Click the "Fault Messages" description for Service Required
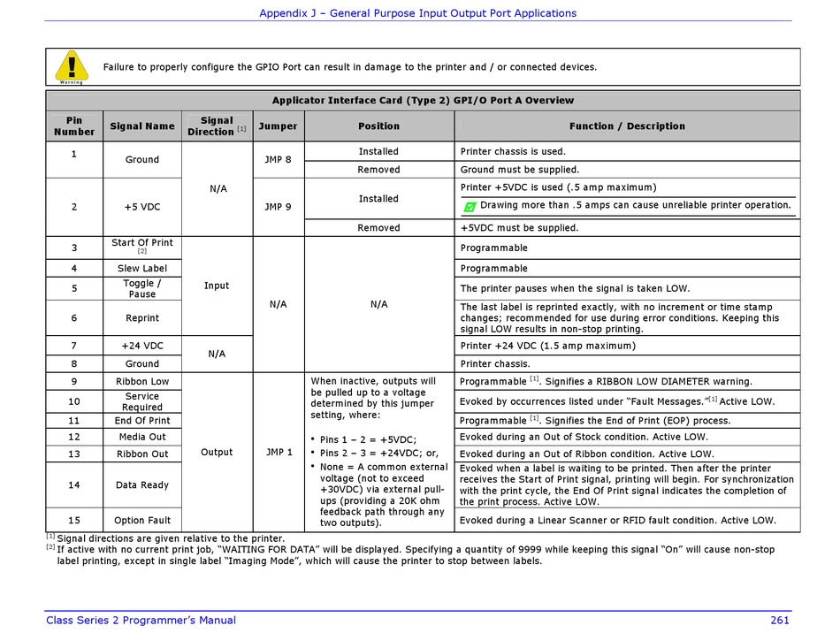This screenshot has width=840, height=633. (617, 401)
